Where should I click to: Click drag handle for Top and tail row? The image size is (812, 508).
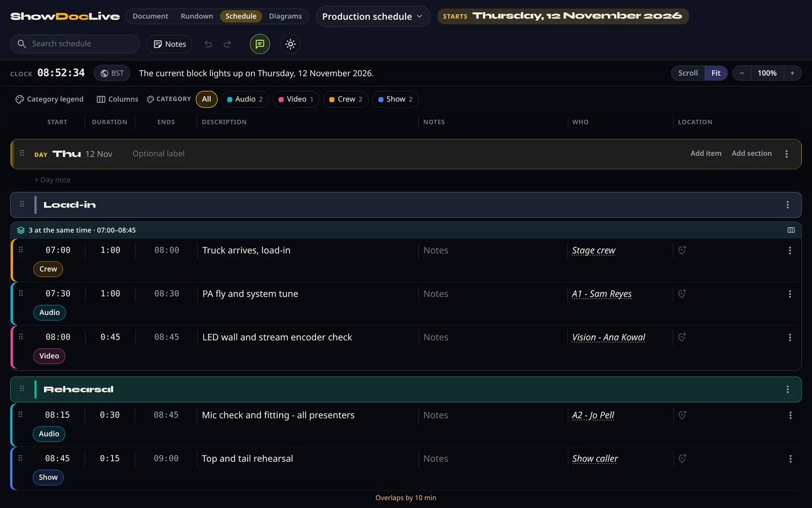[20, 458]
